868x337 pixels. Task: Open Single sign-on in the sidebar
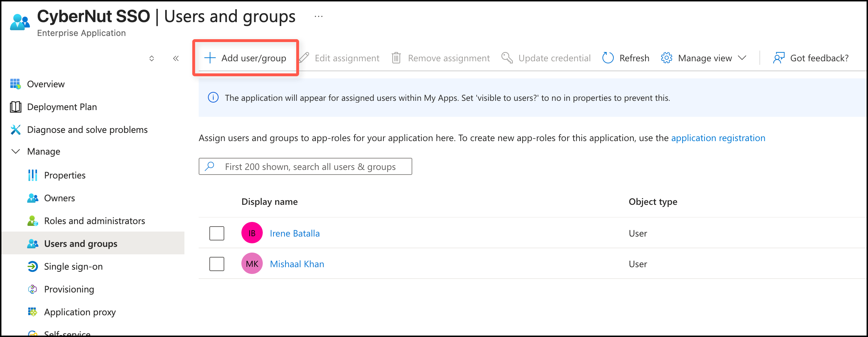73,266
